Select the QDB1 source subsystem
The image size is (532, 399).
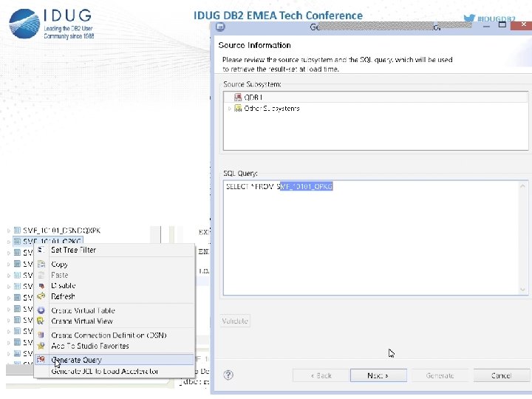pos(375,97)
